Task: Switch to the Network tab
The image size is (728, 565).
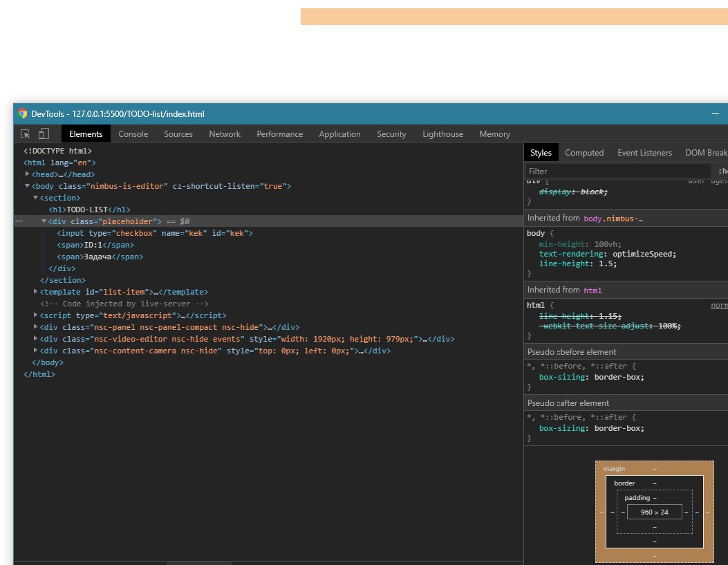Action: pos(225,133)
